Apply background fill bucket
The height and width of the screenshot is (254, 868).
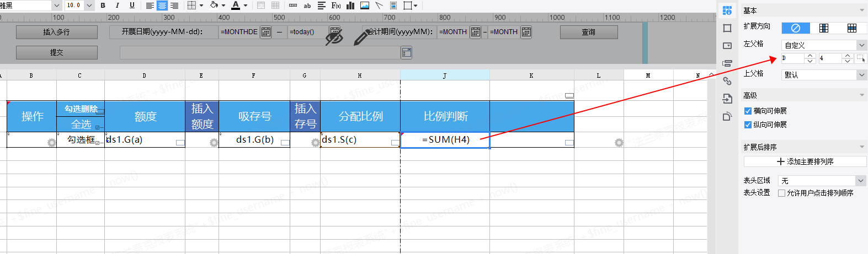point(214,6)
